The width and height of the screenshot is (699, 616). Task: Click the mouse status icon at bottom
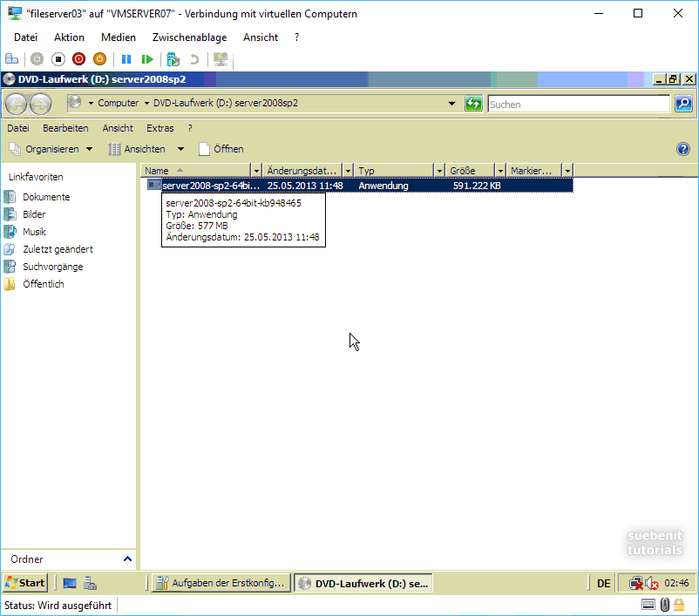pos(665,605)
